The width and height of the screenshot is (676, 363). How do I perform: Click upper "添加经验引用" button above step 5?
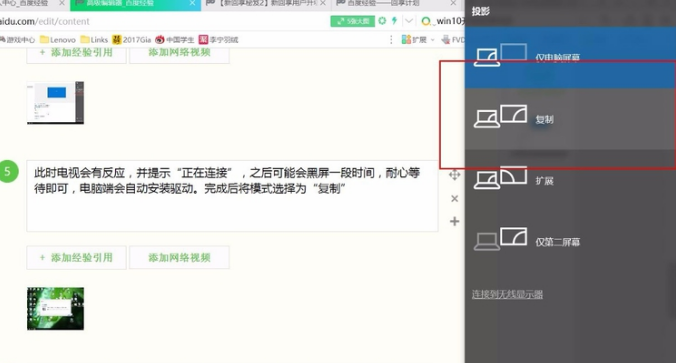(76, 53)
